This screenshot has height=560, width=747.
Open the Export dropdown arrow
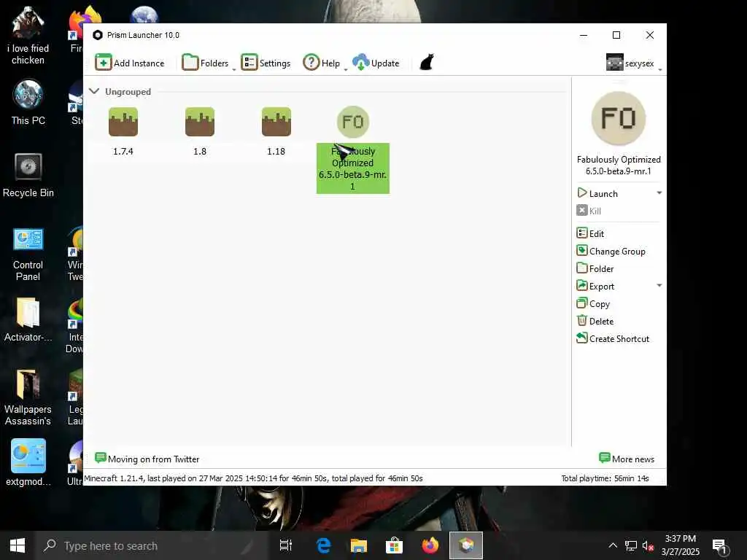[659, 286]
